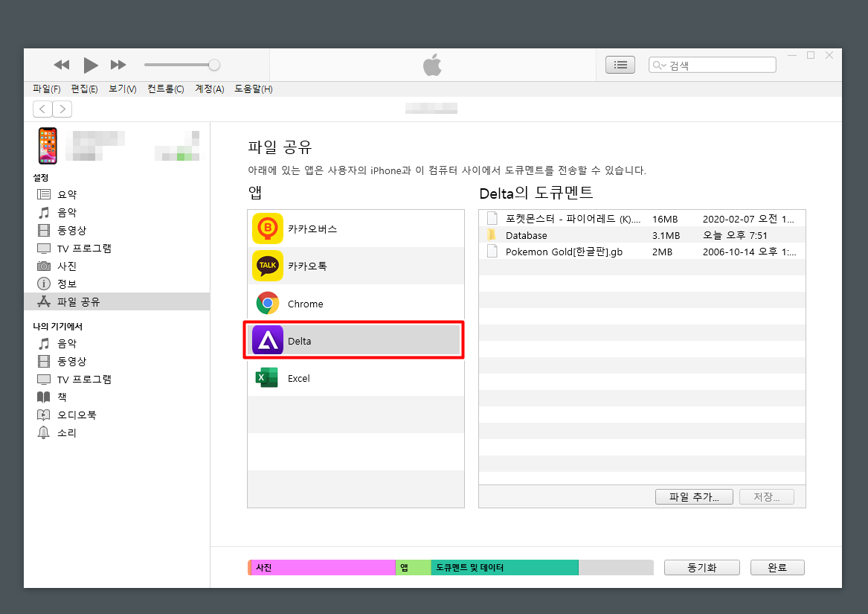Select 사진 in the settings sidebar
Image resolution: width=868 pixels, height=614 pixels.
[117, 266]
